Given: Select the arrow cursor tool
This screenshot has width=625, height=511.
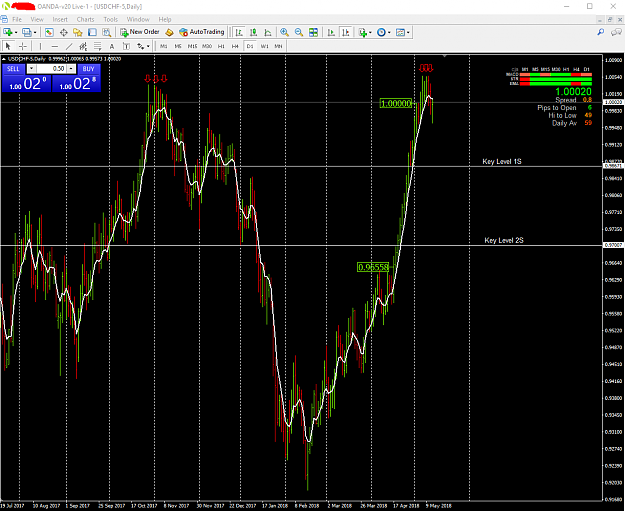Looking at the screenshot, I should coord(8,46).
